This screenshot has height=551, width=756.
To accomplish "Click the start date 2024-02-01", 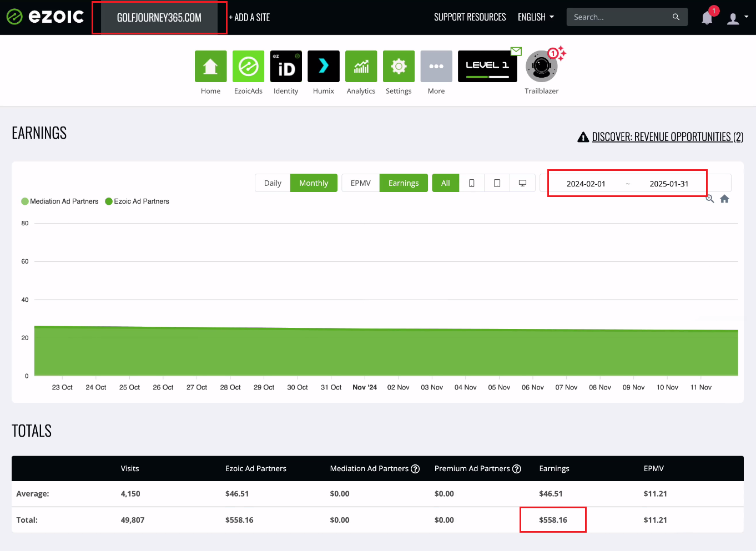I will click(586, 184).
